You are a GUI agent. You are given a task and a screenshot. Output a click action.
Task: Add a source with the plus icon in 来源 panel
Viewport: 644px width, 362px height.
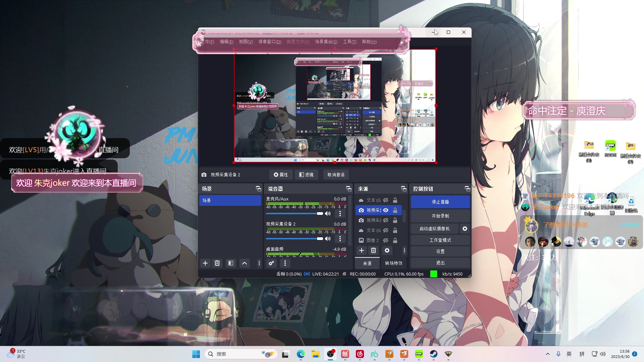(362, 250)
